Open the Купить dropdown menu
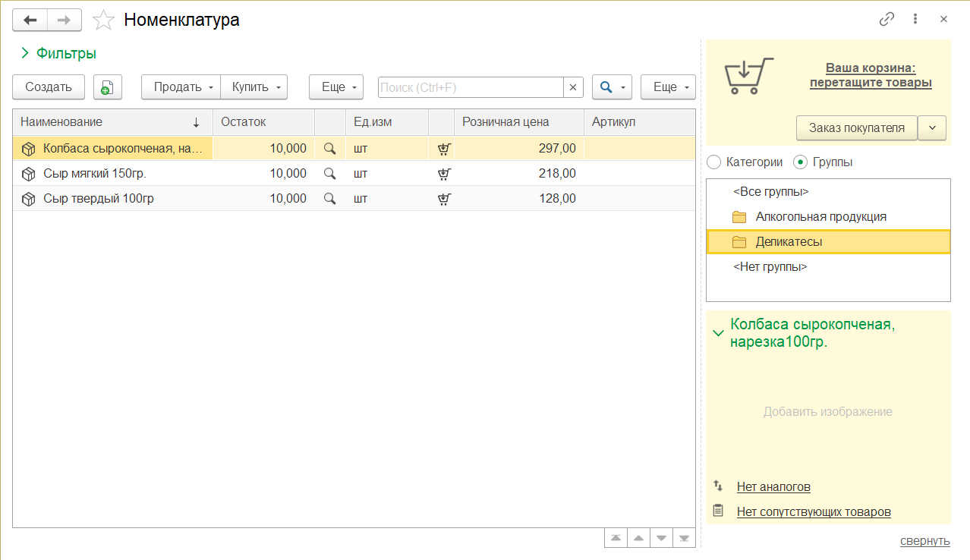970x560 pixels. click(254, 87)
